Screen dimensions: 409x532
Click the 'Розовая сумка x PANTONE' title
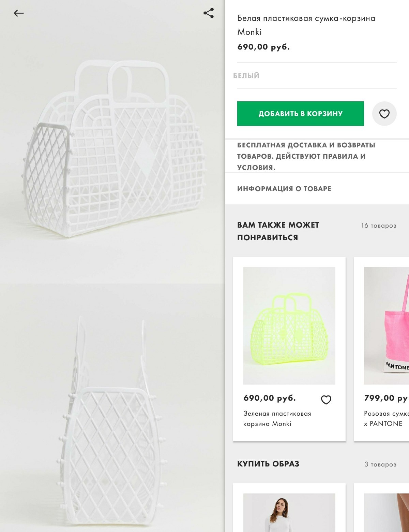(387, 418)
